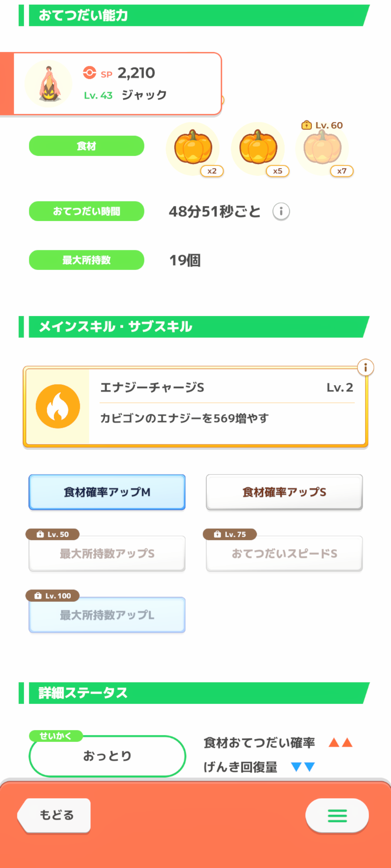This screenshot has width=391, height=868.
Task: Tap the orange flame main skill icon
Action: 58,406
